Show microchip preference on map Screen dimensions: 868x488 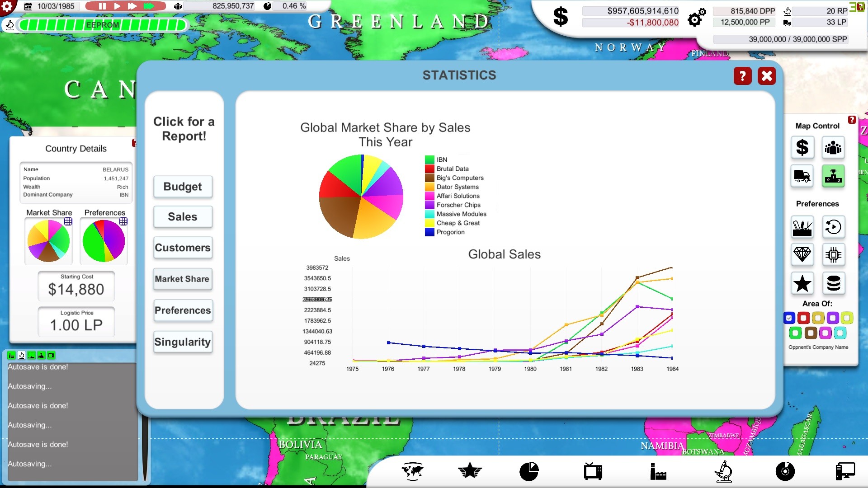pyautogui.click(x=833, y=255)
